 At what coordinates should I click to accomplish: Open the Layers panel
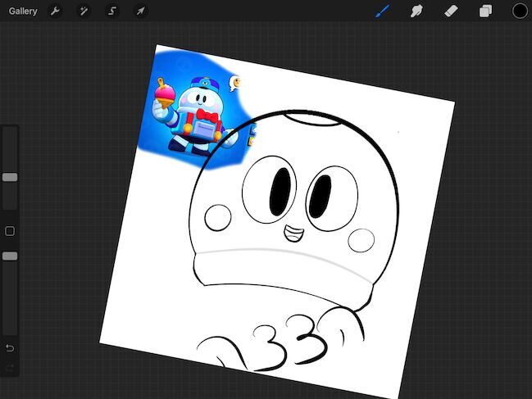[x=485, y=11]
